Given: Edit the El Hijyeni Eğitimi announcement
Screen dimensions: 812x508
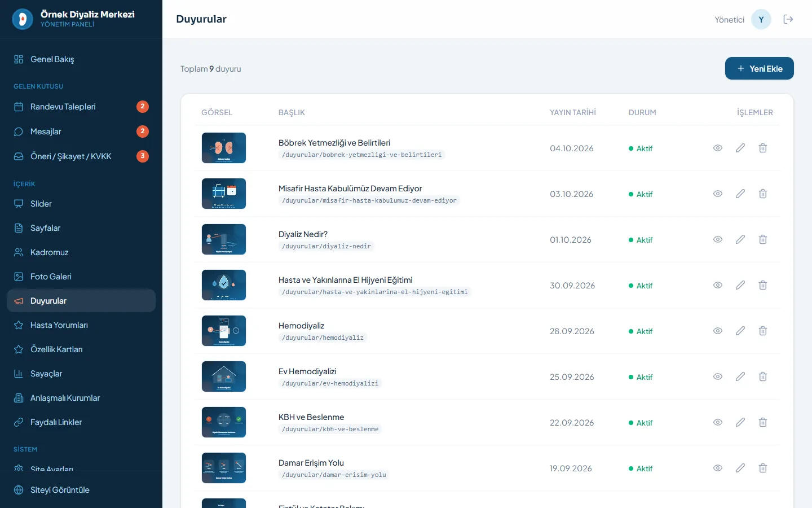Looking at the screenshot, I should 740,285.
